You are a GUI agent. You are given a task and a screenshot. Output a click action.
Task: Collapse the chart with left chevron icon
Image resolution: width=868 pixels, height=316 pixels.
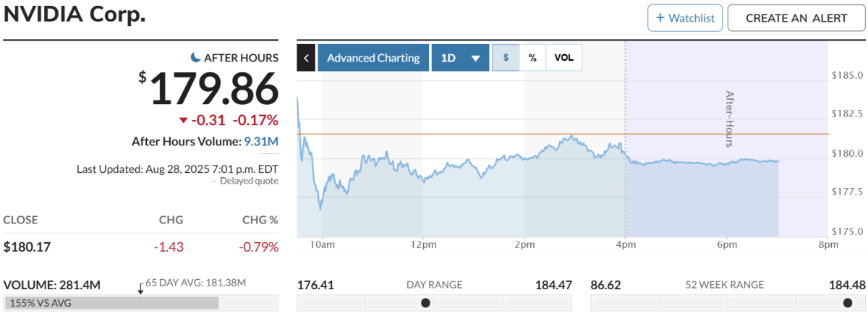(307, 58)
